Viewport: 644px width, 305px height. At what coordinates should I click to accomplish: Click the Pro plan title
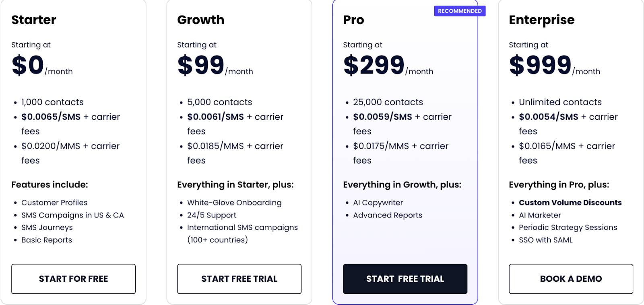pyautogui.click(x=353, y=20)
